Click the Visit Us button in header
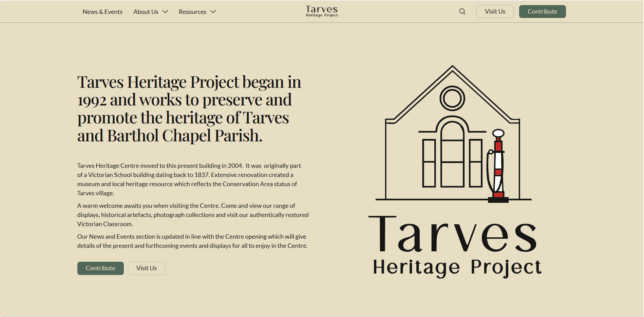This screenshot has height=317, width=644. tap(495, 12)
